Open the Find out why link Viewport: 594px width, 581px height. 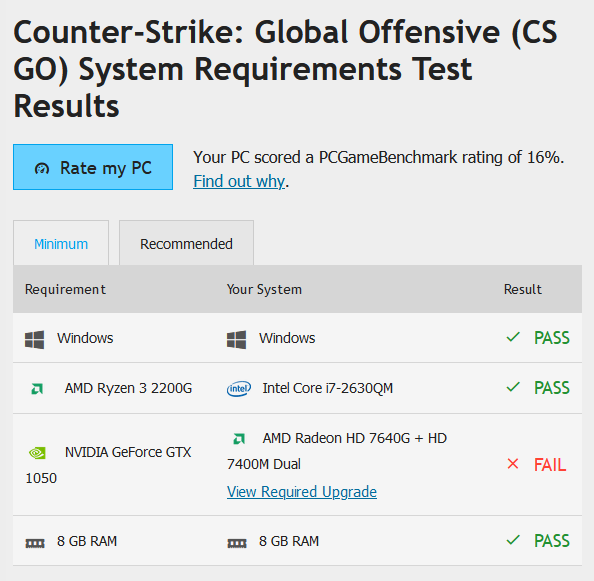(x=239, y=181)
